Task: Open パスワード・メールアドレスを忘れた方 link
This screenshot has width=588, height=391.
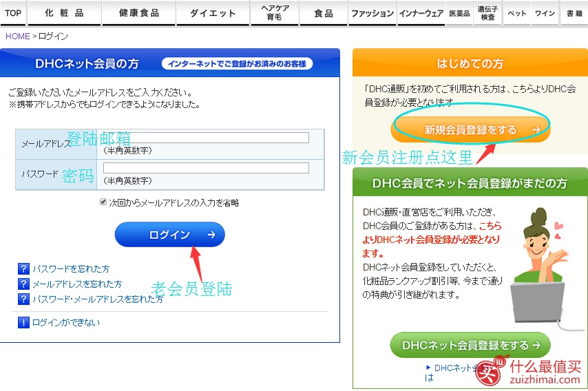Action: [98, 299]
